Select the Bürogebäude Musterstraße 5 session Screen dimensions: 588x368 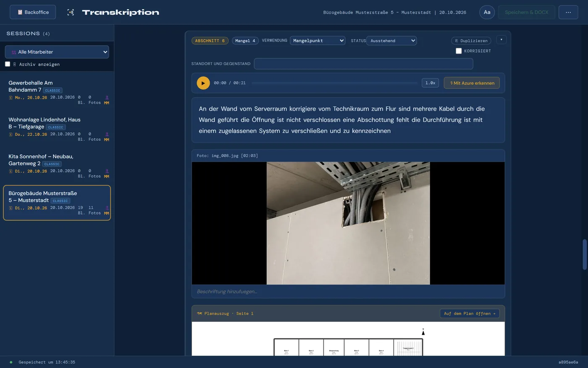pyautogui.click(x=57, y=203)
